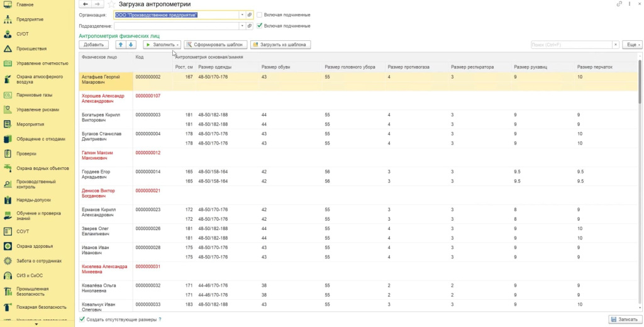Open Обращение с отходами icon
The height and width of the screenshot is (327, 644).
coord(8,139)
